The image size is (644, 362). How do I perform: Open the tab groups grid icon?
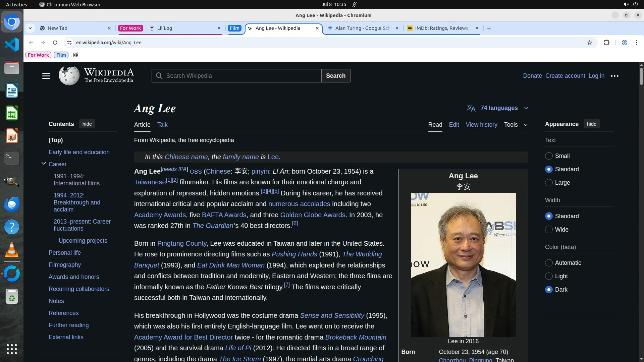coord(76,55)
